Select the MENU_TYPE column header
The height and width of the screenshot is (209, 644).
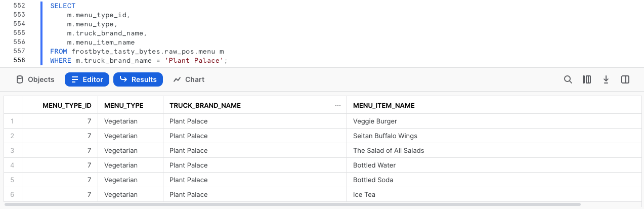[x=123, y=105]
